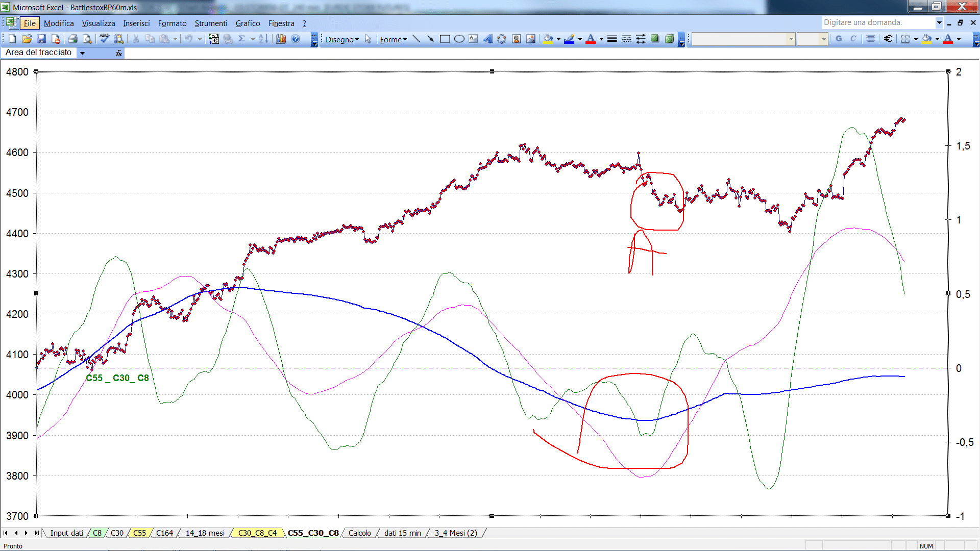This screenshot has width=980, height=551.
Task: Click the Print Preview icon
Action: coord(87,39)
